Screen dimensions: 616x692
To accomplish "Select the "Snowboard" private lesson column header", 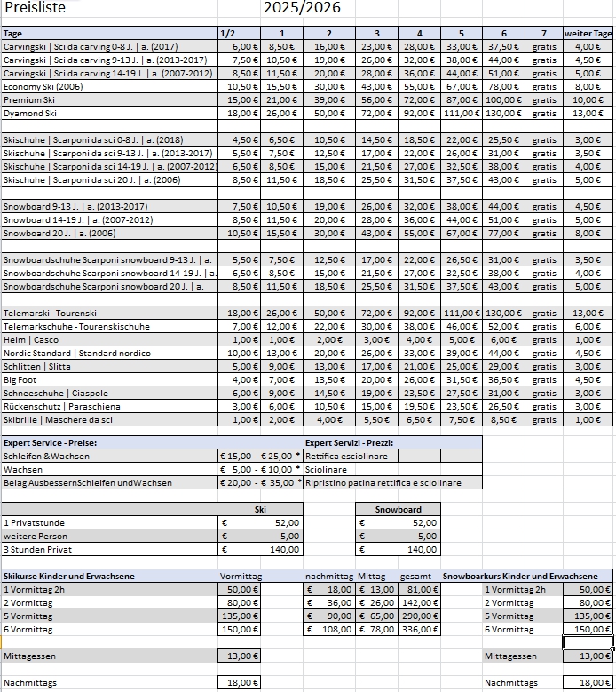I will 398,510.
